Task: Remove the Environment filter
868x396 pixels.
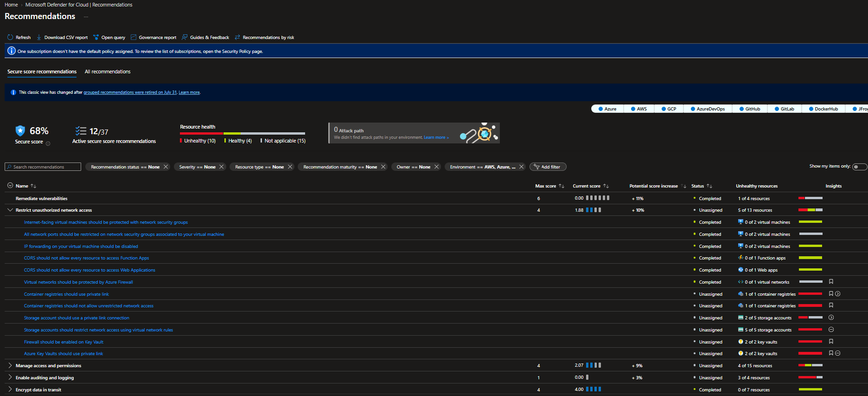Action: click(x=521, y=167)
